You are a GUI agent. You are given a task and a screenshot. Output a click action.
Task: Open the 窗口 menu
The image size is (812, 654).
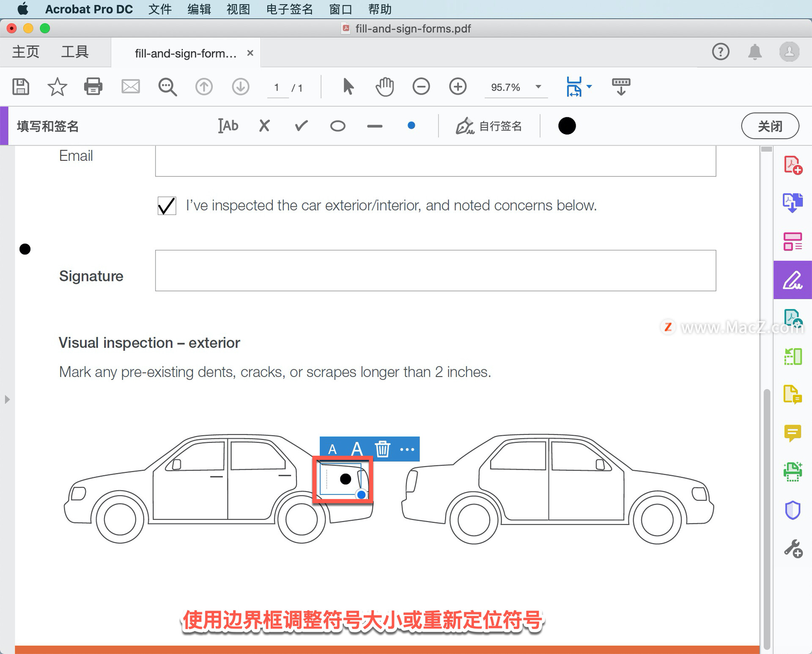341,9
